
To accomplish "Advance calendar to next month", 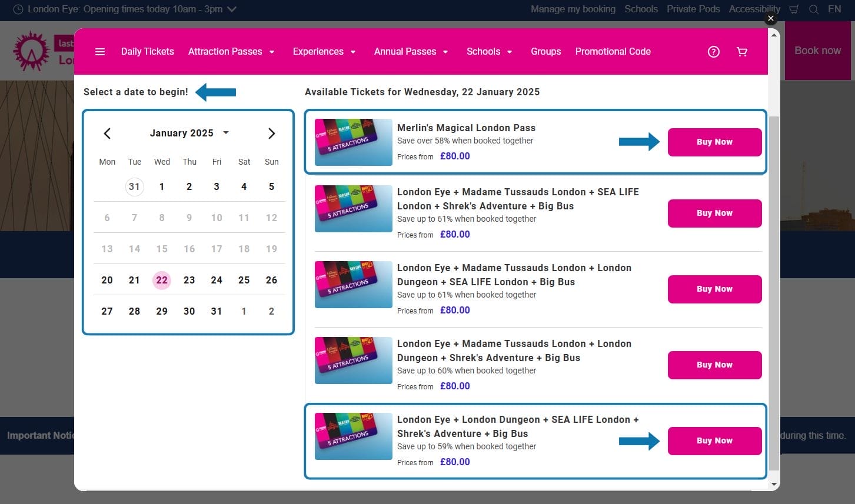I will click(271, 133).
